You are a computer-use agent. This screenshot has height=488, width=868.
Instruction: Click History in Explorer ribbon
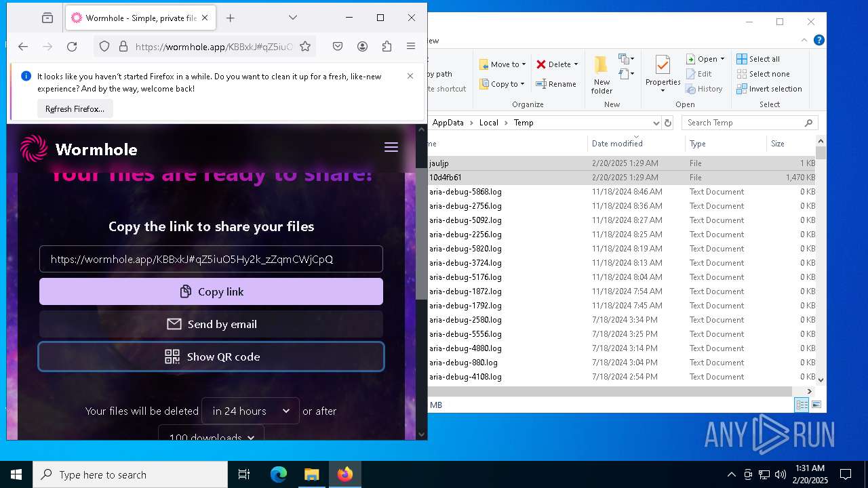coord(704,89)
